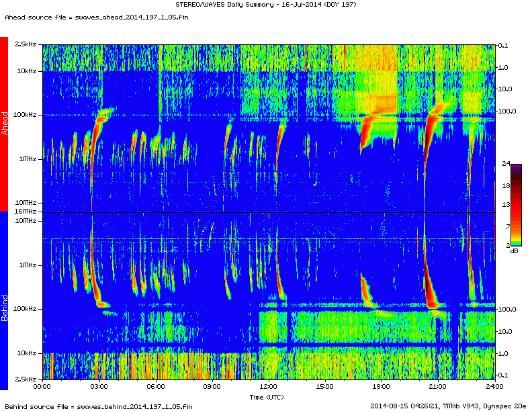
Task: Click the 100.0 right-axis label of the Ahead panel
Action: point(507,111)
